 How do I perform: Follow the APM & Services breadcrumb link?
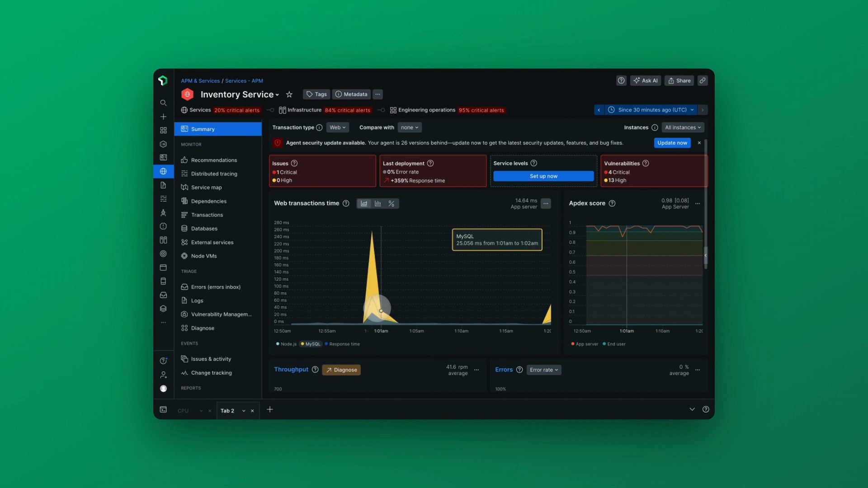[x=200, y=81]
